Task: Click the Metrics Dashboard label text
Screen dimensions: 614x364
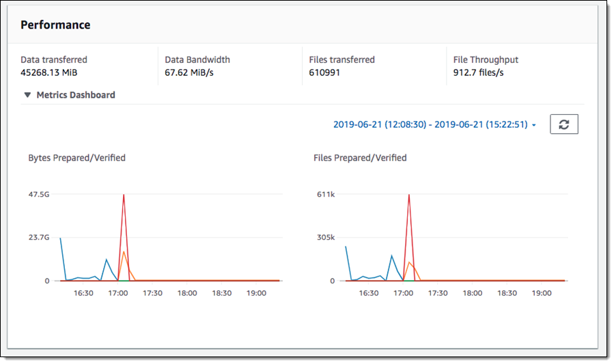Action: [x=75, y=95]
